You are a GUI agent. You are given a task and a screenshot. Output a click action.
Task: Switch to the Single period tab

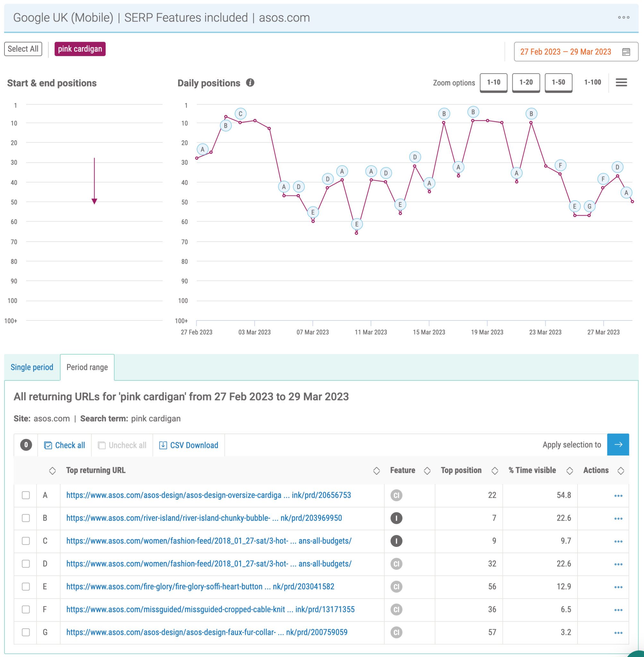tap(32, 367)
